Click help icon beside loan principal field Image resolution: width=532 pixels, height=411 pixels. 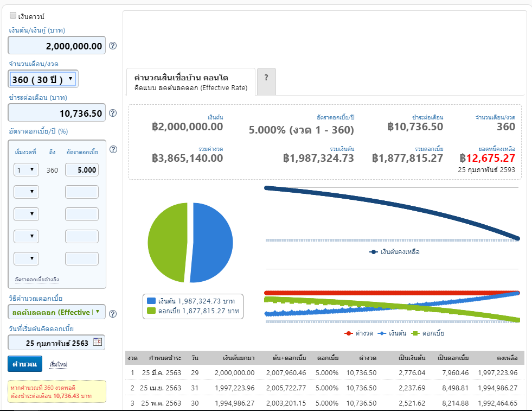pos(113,46)
